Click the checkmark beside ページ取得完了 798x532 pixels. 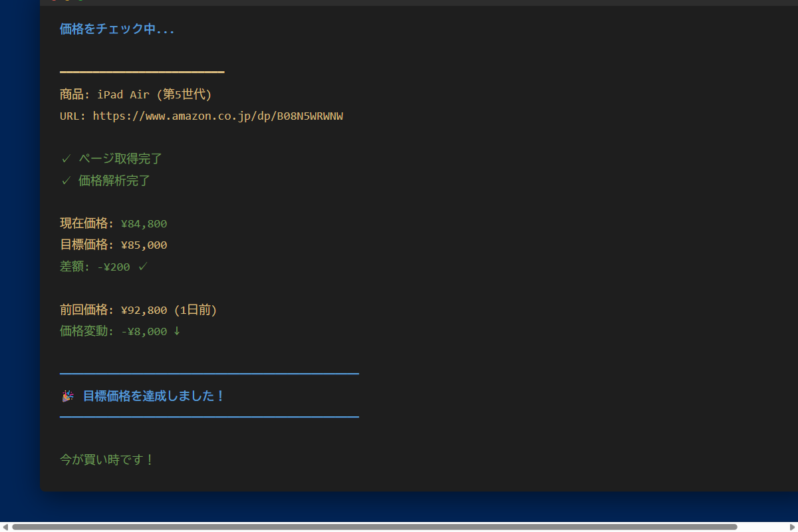click(x=66, y=159)
